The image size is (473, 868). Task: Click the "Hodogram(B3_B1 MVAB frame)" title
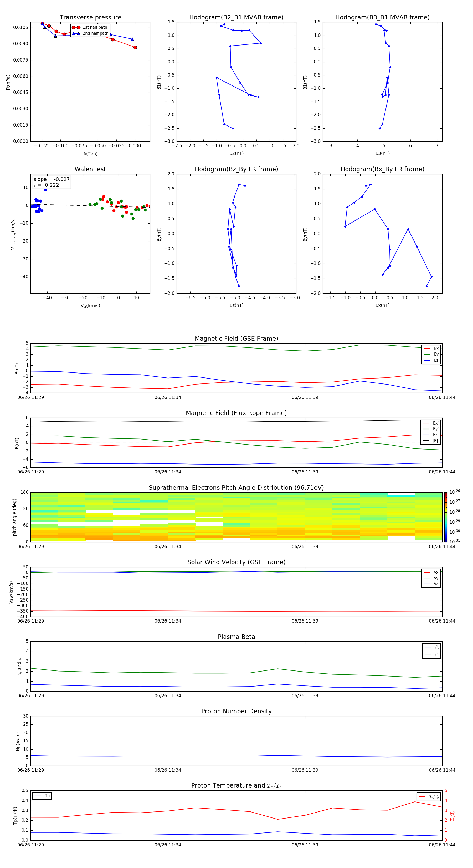382,18
